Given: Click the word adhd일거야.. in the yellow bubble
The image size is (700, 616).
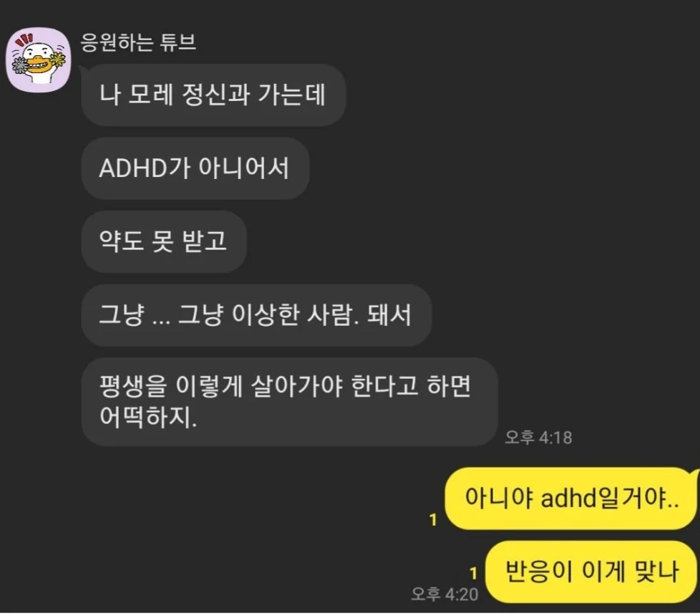Looking at the screenshot, I should pos(610,498).
